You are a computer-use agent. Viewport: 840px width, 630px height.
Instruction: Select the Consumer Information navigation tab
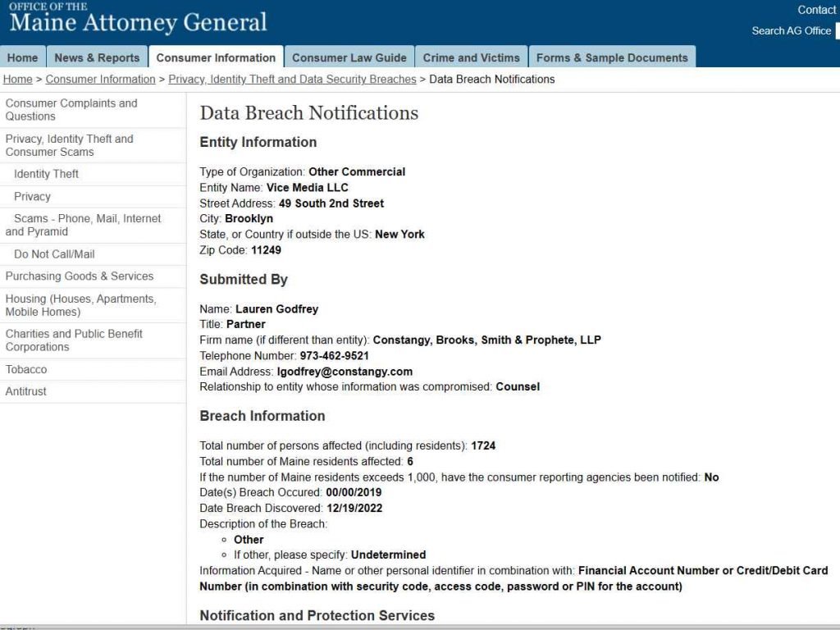[x=216, y=57]
